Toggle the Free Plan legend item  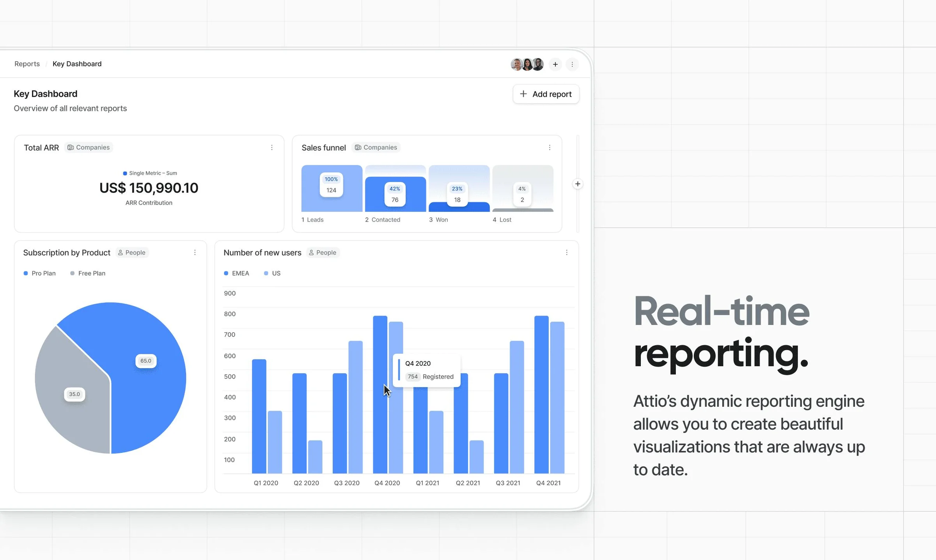[x=88, y=273]
